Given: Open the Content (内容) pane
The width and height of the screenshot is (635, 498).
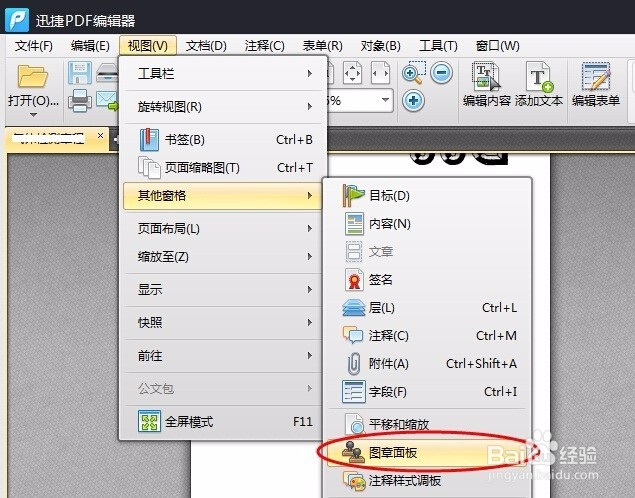Looking at the screenshot, I should pos(427,223).
